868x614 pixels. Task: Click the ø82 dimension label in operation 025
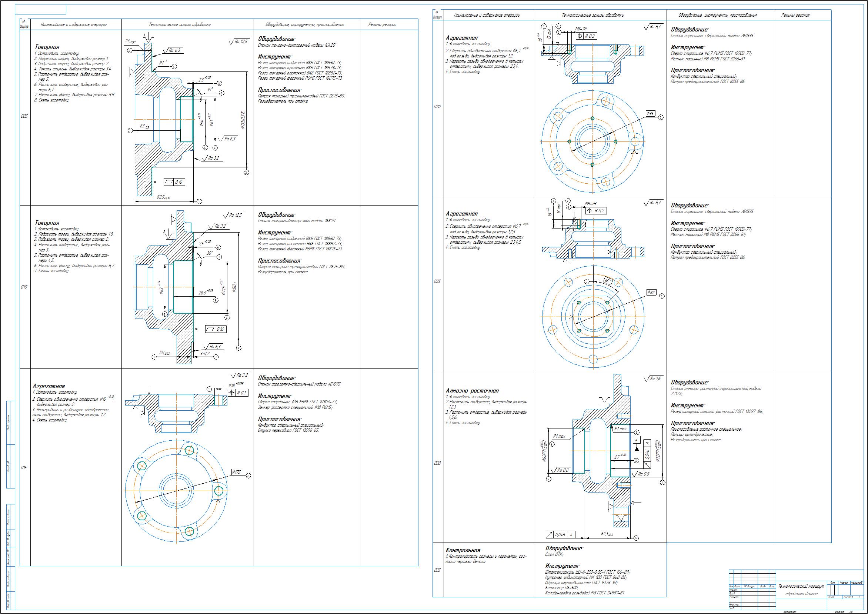coord(651,292)
